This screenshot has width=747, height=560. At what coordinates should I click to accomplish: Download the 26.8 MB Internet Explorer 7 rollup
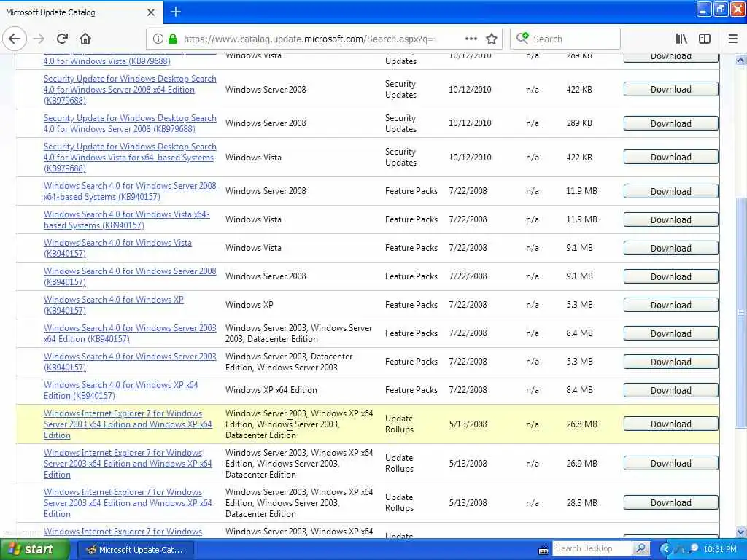(x=671, y=424)
